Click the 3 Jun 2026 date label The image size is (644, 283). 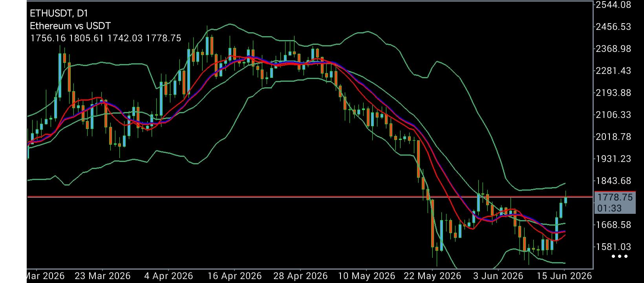pos(498,276)
